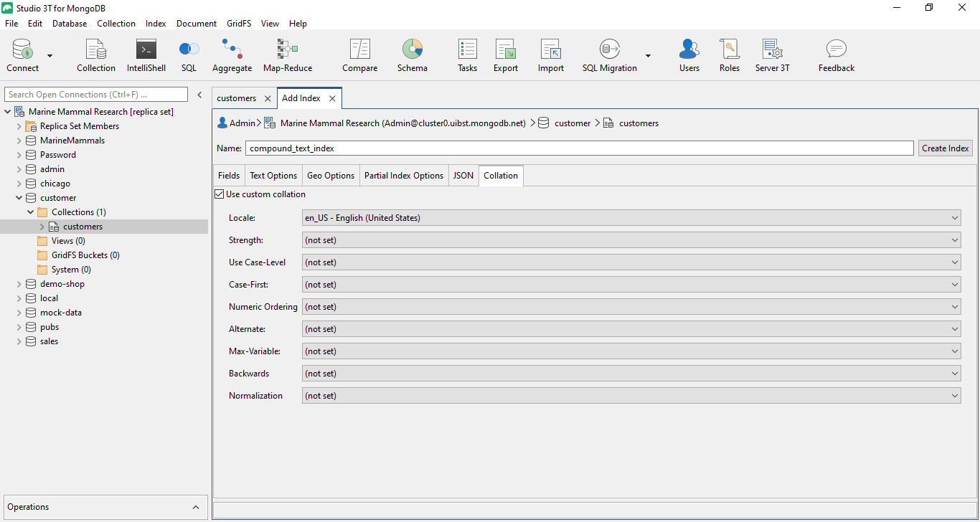
Task: Start a SQL Migration
Action: (609, 54)
